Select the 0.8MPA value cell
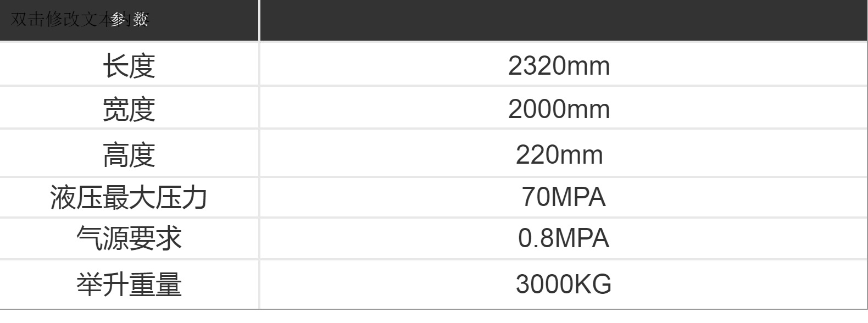Image resolution: width=868 pixels, height=323 pixels. click(x=563, y=238)
